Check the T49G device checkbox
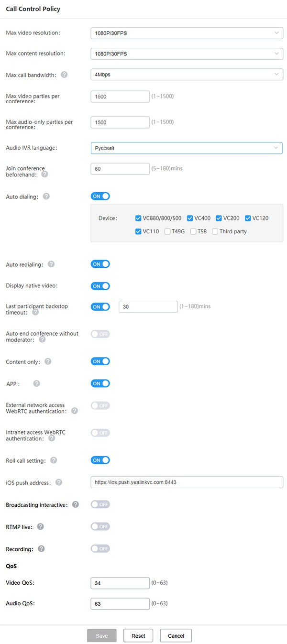 (167, 231)
